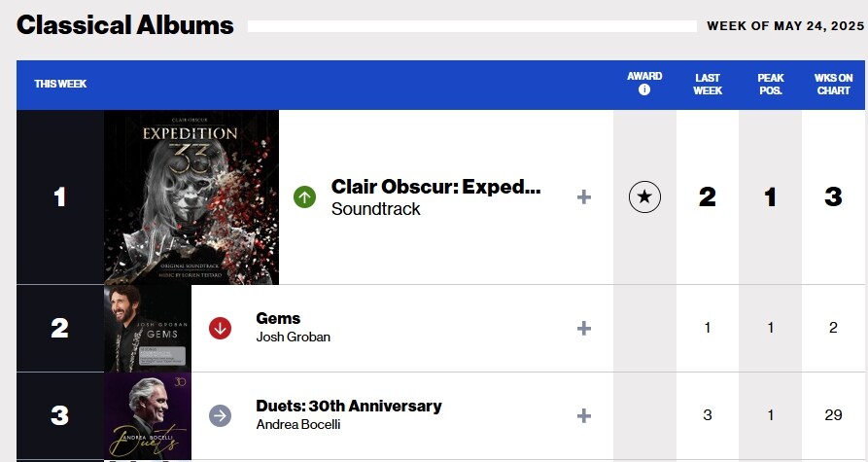The height and width of the screenshot is (462, 868).
Task: Click the Award info icon
Action: point(644,90)
